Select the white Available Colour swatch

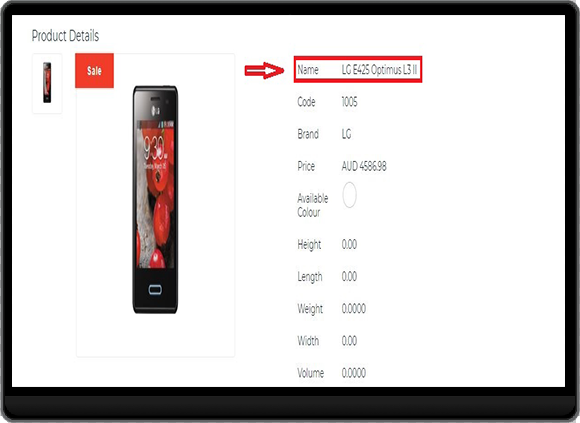click(349, 195)
